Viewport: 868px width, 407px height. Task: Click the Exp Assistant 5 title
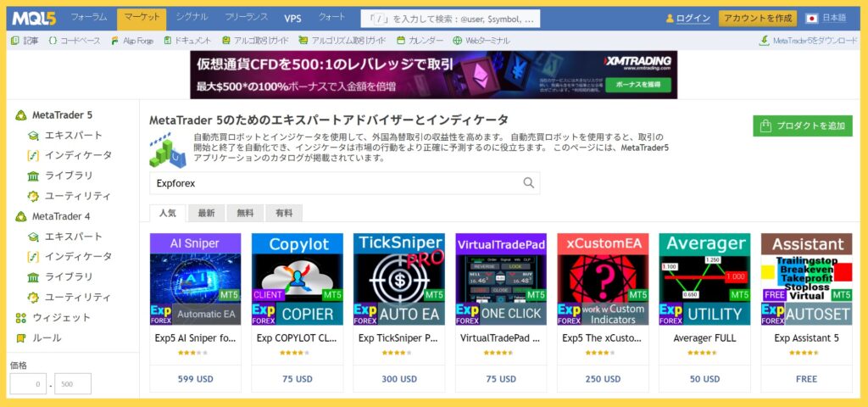tap(807, 337)
